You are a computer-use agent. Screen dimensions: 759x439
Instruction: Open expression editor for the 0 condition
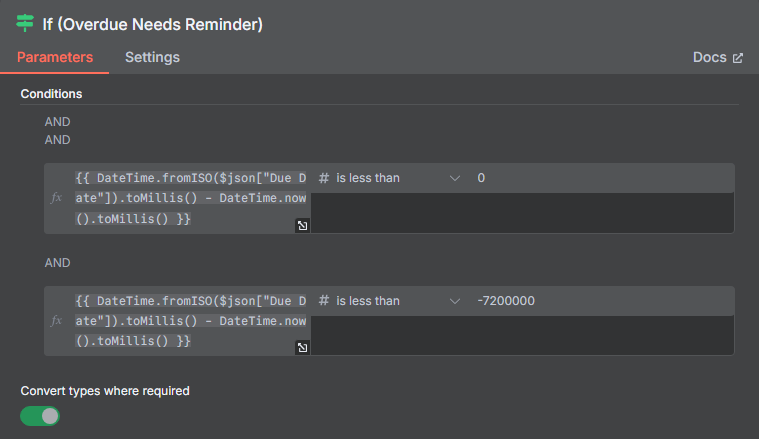pyautogui.click(x=302, y=226)
